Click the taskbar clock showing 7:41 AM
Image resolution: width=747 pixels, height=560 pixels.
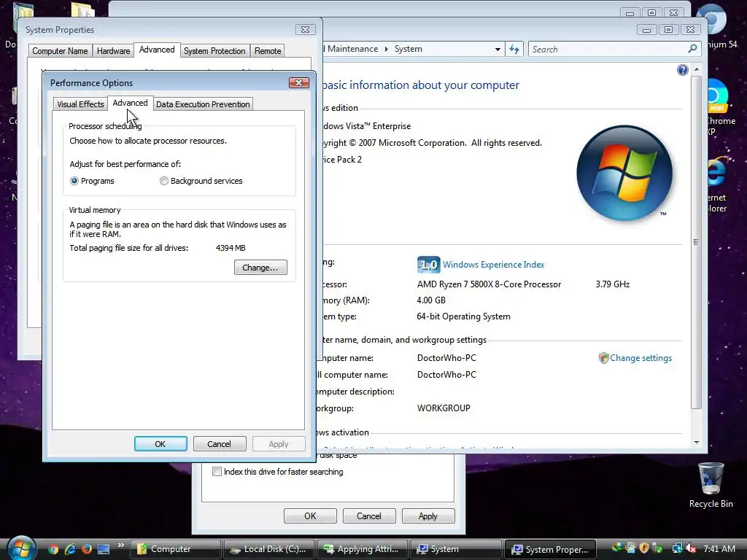click(x=719, y=549)
